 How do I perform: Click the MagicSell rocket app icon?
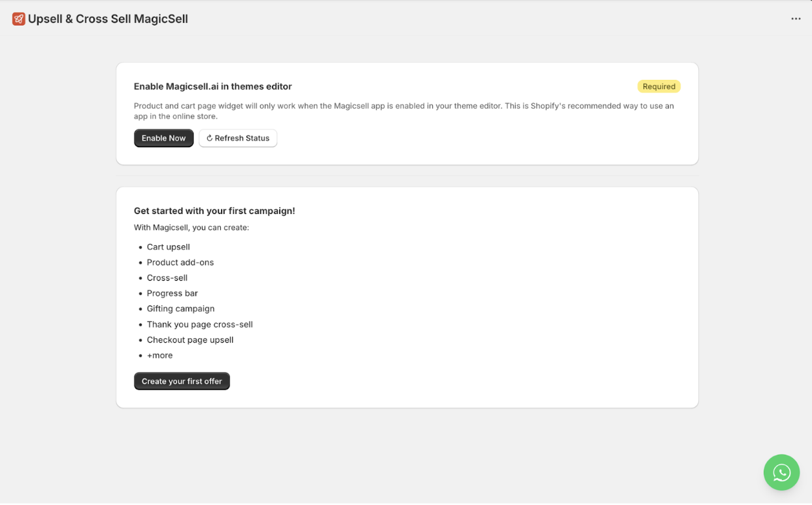18,19
